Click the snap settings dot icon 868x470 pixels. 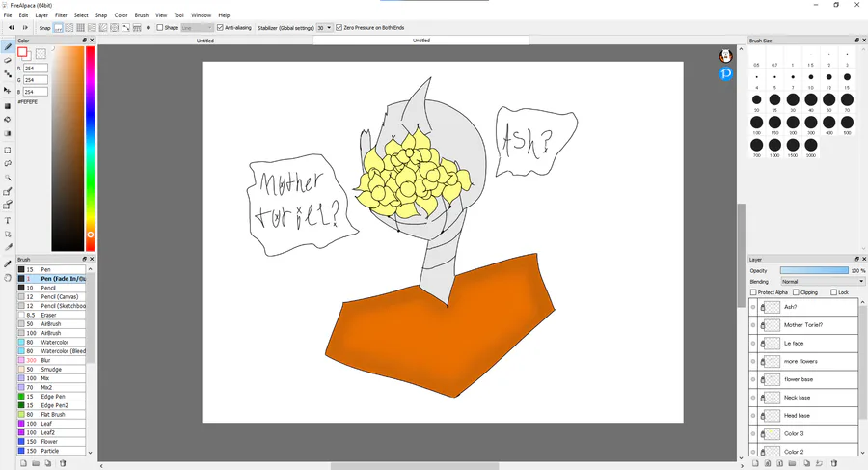point(148,28)
